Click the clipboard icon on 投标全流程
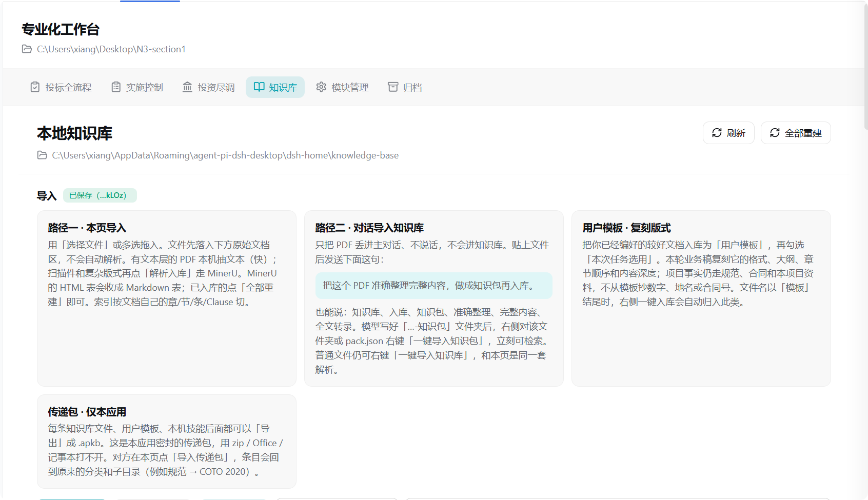The width and height of the screenshot is (868, 500). (x=35, y=87)
